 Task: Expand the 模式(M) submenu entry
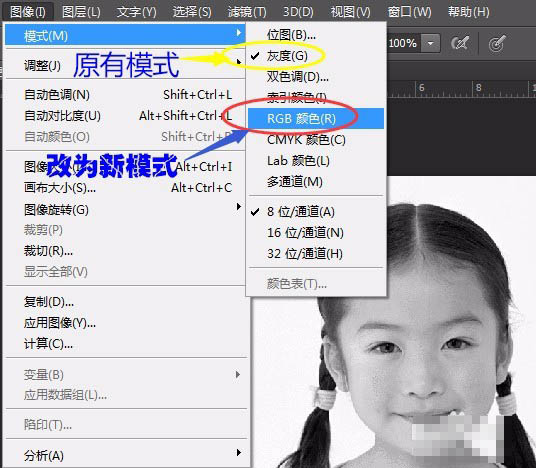(125, 35)
